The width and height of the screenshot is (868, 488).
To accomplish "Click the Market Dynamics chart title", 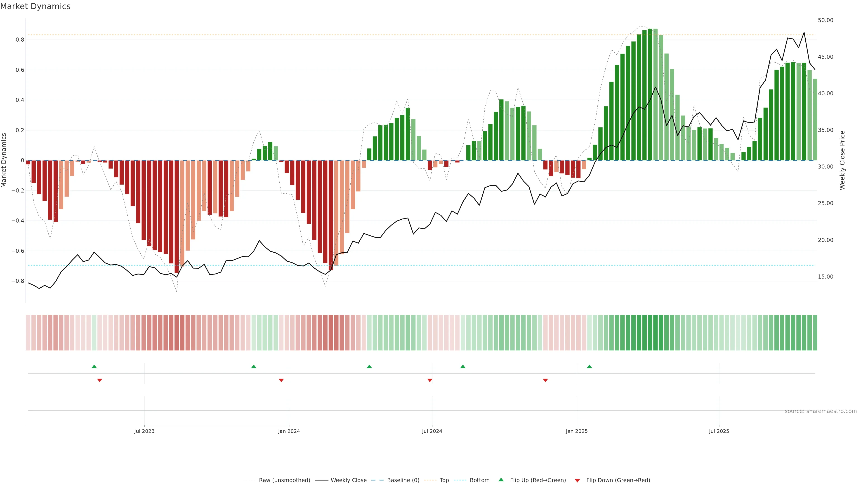I will click(x=35, y=6).
